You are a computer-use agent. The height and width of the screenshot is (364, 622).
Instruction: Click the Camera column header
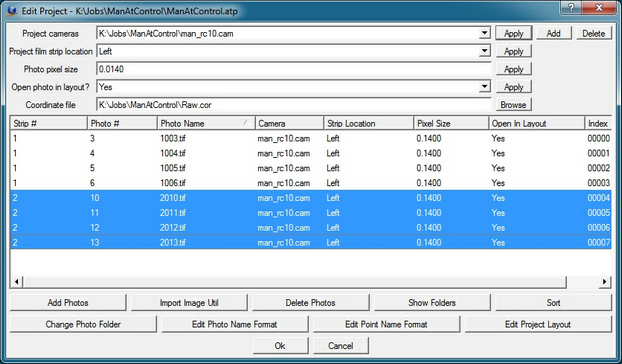click(x=290, y=123)
